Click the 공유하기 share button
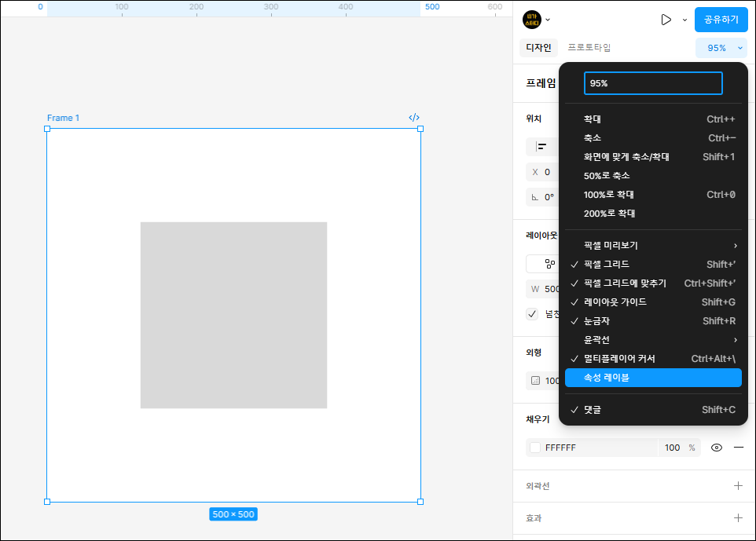The width and height of the screenshot is (756, 541). coord(721,20)
